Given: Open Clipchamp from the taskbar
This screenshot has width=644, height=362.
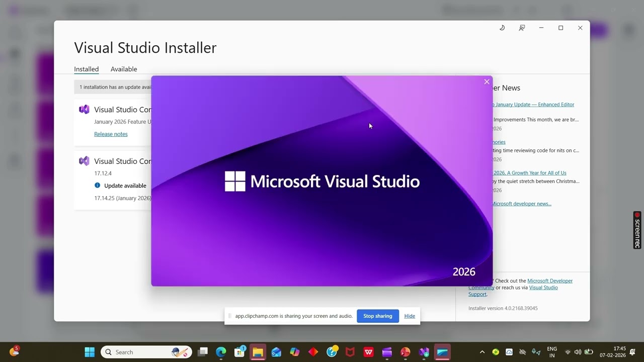Looking at the screenshot, I should point(387,352).
